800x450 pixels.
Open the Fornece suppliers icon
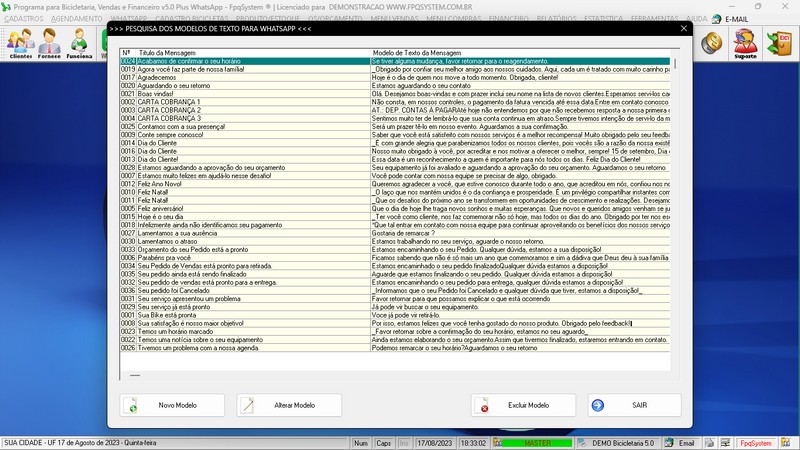tap(49, 43)
